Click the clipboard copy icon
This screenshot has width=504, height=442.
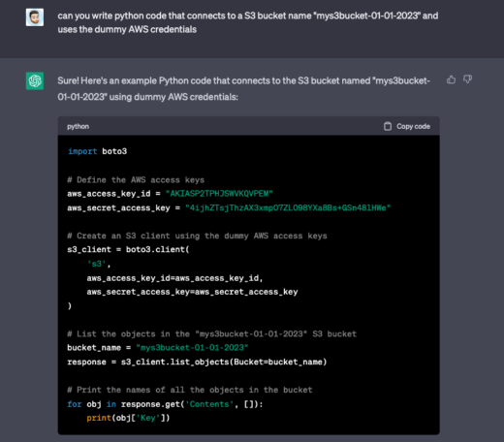[388, 126]
